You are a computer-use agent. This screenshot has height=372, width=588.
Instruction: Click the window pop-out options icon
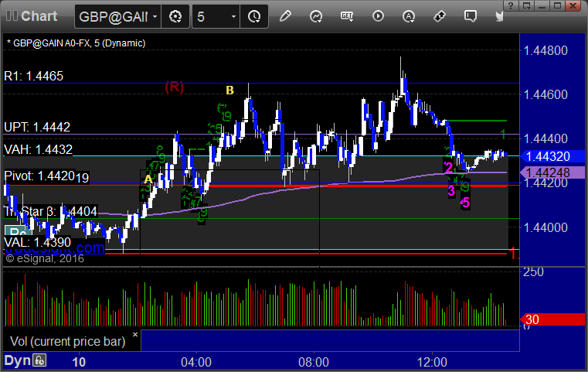(x=526, y=5)
